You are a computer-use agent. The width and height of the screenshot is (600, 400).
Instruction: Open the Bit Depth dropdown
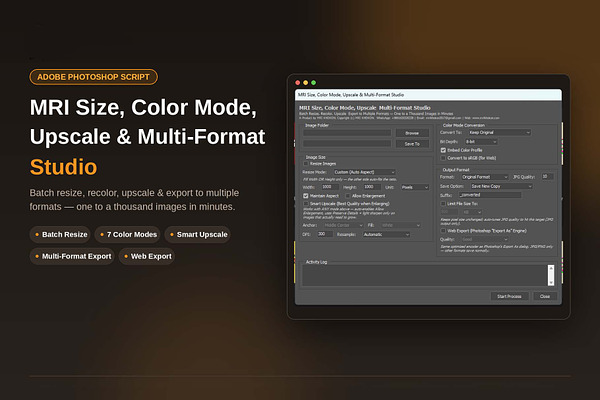(x=481, y=142)
